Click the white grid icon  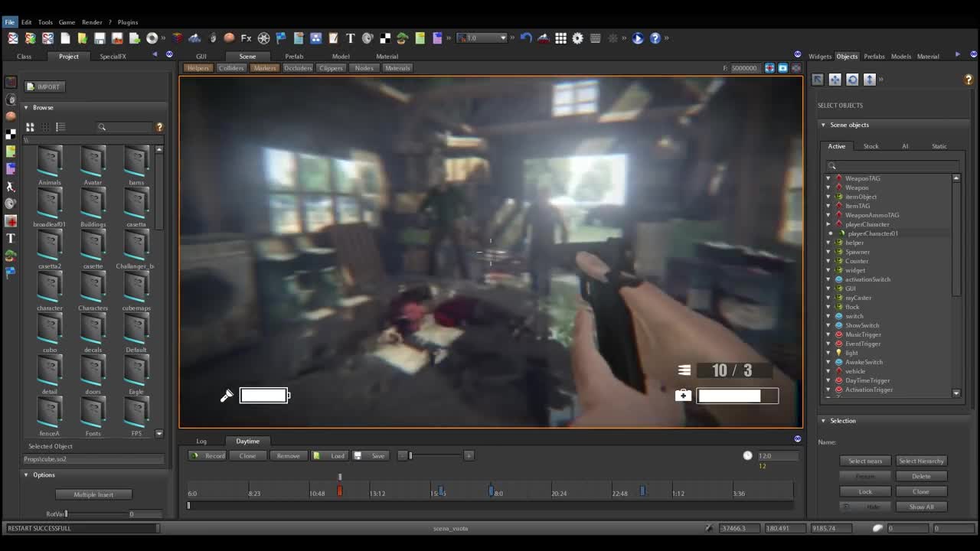[x=560, y=38]
